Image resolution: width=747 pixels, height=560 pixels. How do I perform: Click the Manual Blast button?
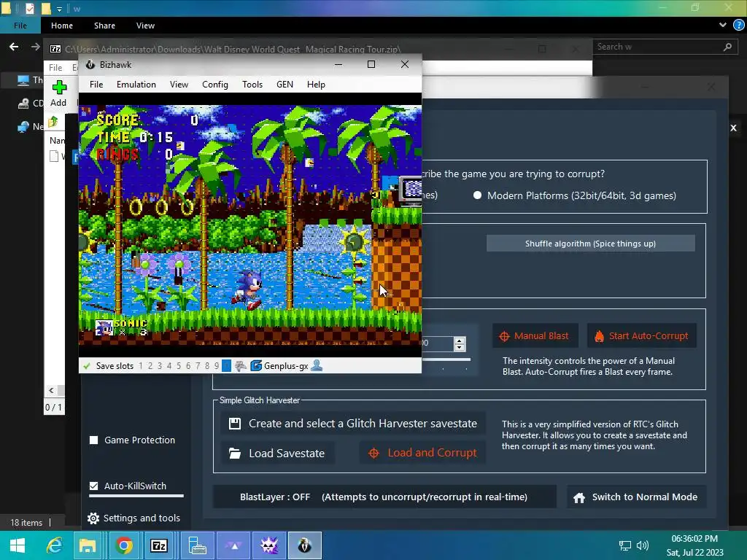tap(535, 335)
